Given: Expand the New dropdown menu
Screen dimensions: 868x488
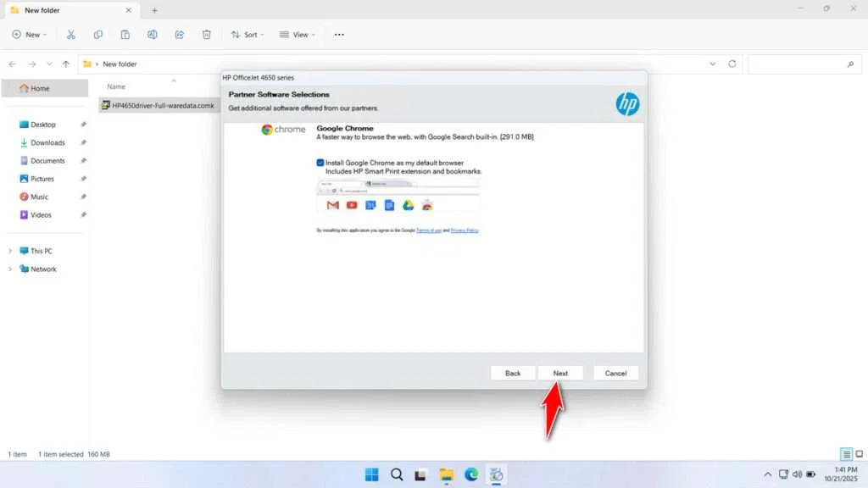Looking at the screenshot, I should pos(30,34).
